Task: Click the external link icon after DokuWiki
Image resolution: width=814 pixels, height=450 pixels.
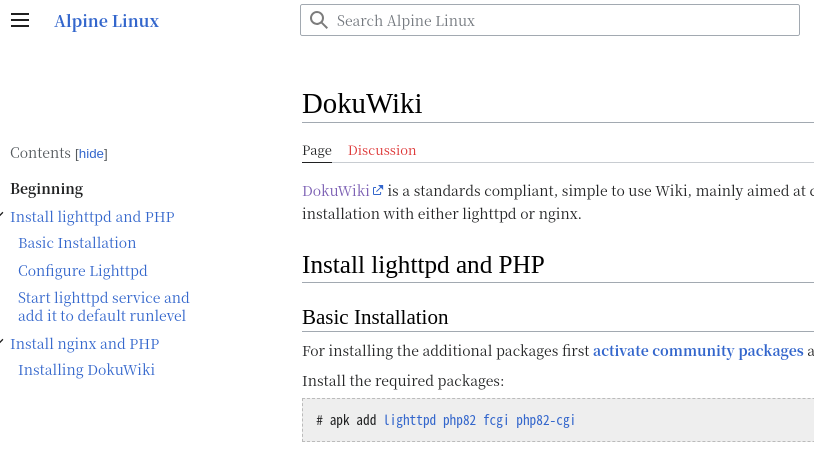Action: [x=378, y=190]
